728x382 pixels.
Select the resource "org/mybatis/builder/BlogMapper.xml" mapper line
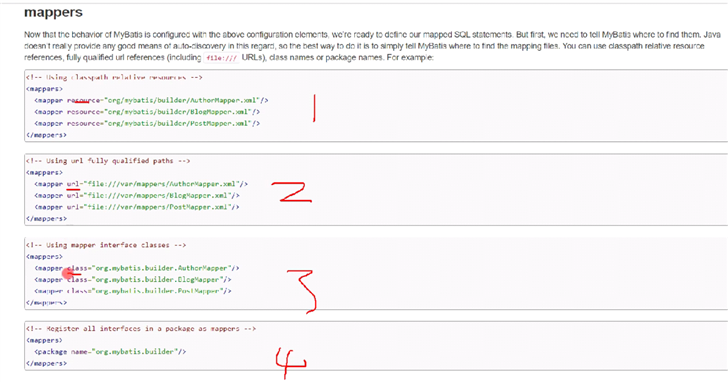[147, 112]
